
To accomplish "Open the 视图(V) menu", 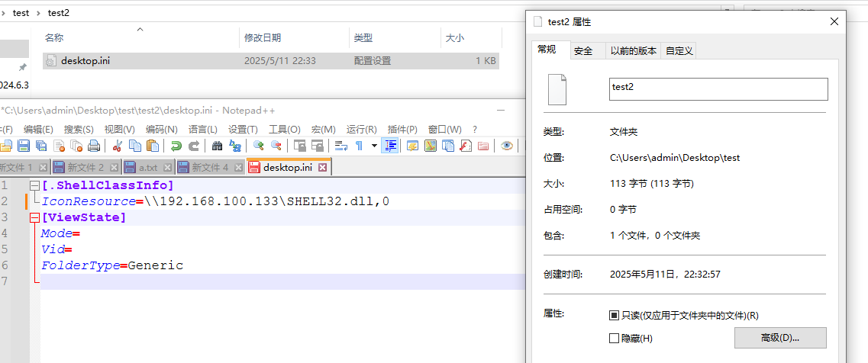I will click(120, 130).
